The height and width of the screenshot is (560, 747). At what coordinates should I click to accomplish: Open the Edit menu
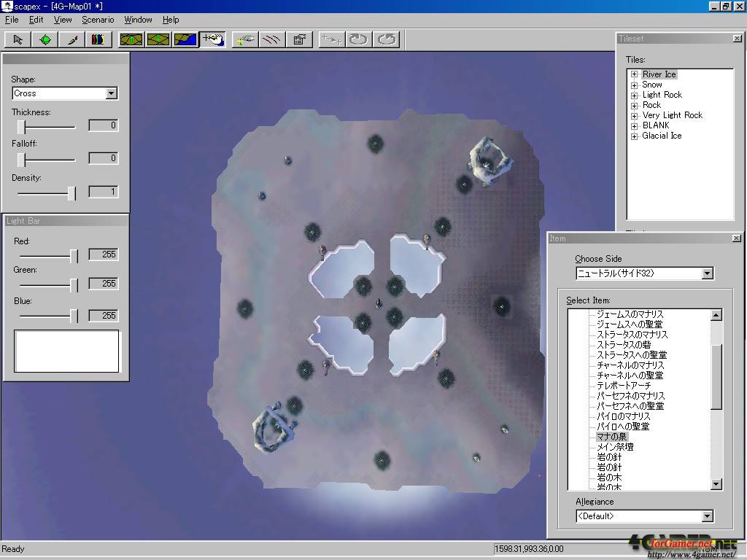[x=36, y=20]
